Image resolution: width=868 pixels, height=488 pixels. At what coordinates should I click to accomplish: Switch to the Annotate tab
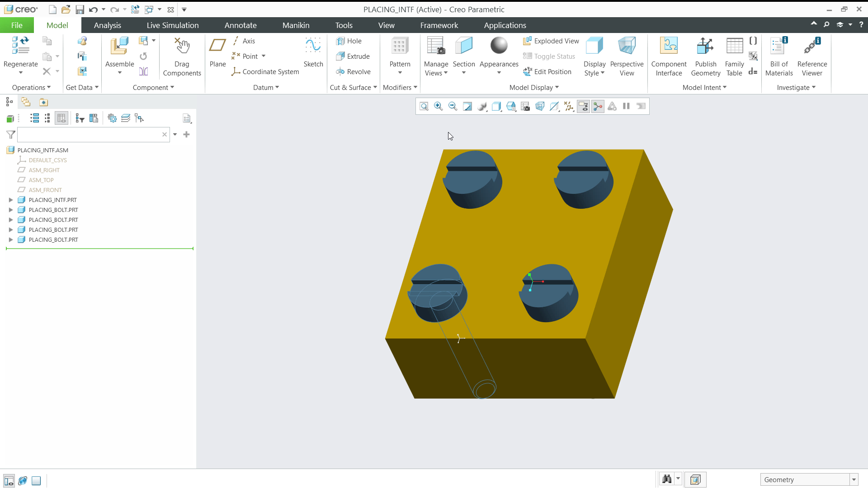(x=241, y=25)
